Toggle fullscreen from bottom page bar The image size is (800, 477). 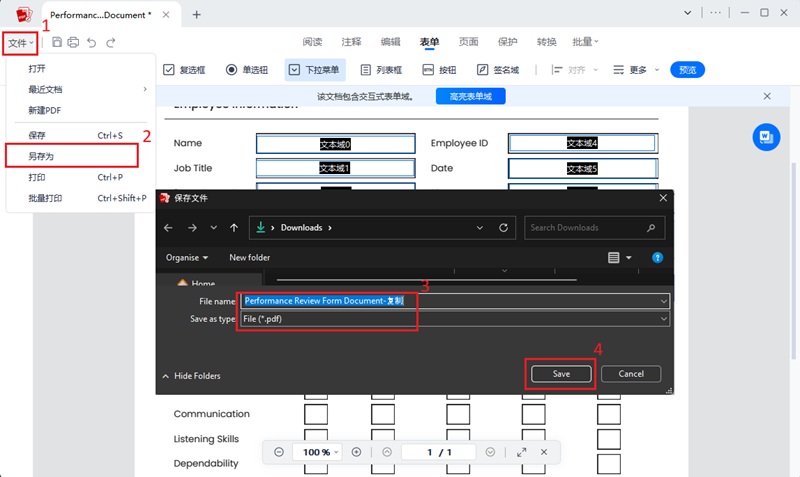coord(521,452)
